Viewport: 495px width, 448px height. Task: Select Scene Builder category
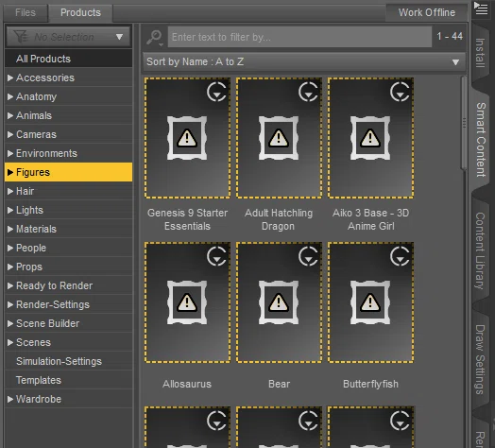point(69,324)
